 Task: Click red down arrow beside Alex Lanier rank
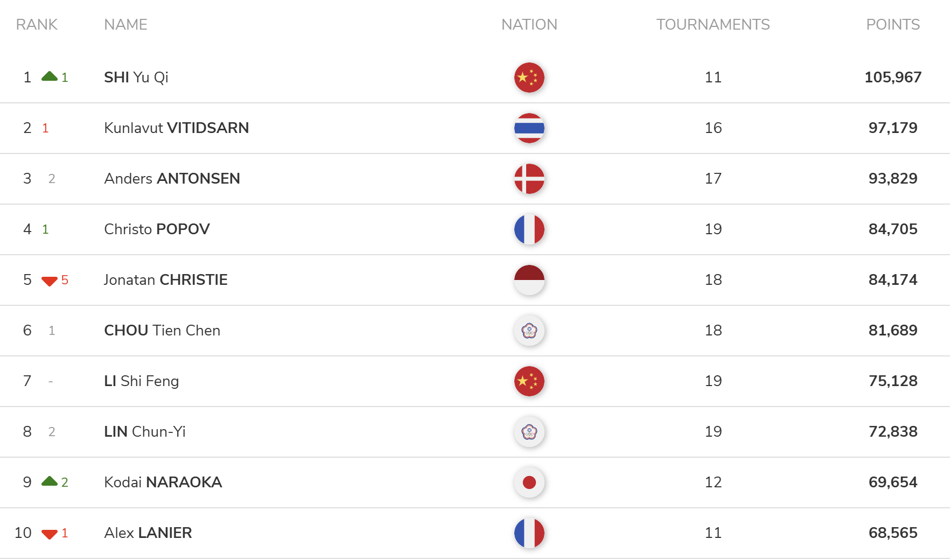(x=50, y=534)
